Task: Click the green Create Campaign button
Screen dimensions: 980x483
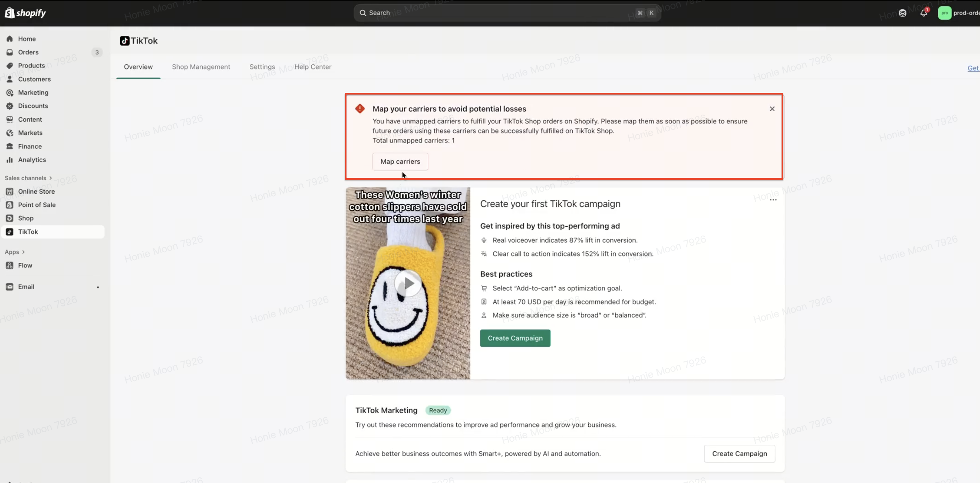Action: pyautogui.click(x=515, y=338)
